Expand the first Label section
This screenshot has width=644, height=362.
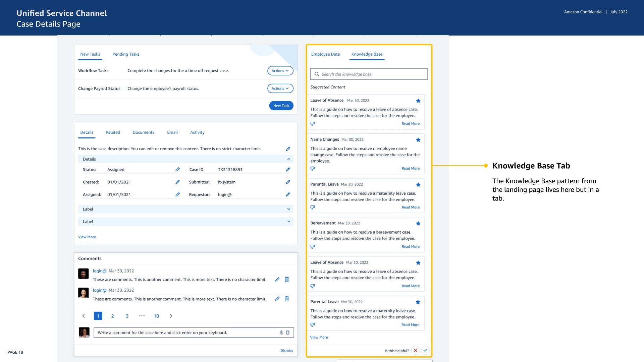pyautogui.click(x=288, y=209)
